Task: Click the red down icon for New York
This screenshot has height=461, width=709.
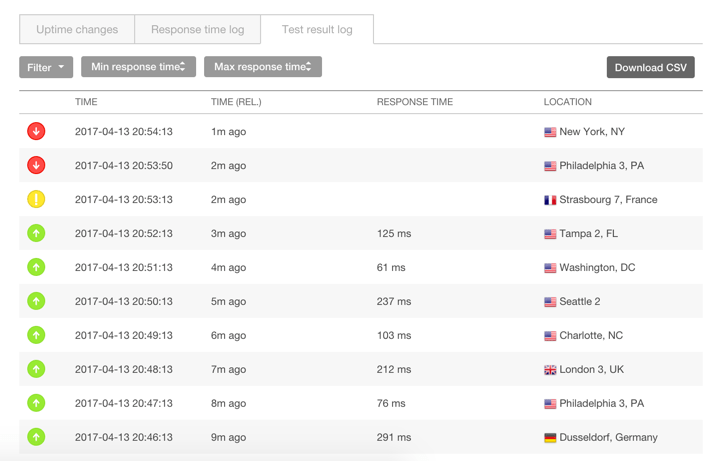Action: (x=36, y=131)
